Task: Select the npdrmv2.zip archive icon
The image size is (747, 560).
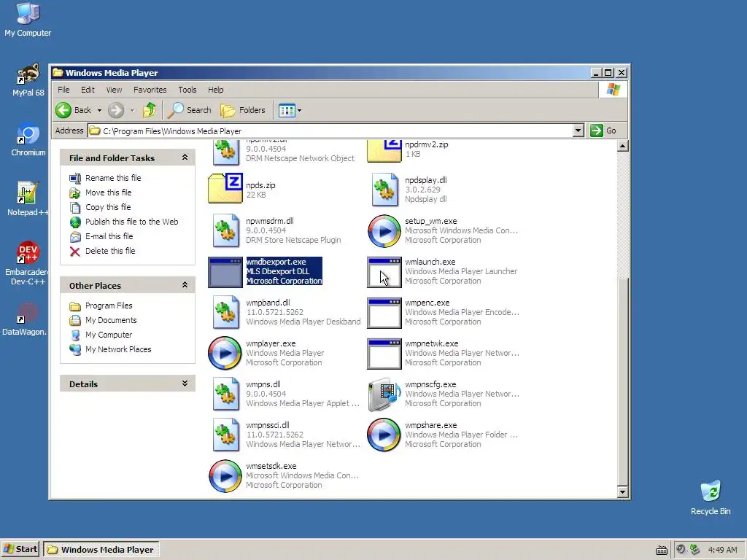Action: [384, 151]
